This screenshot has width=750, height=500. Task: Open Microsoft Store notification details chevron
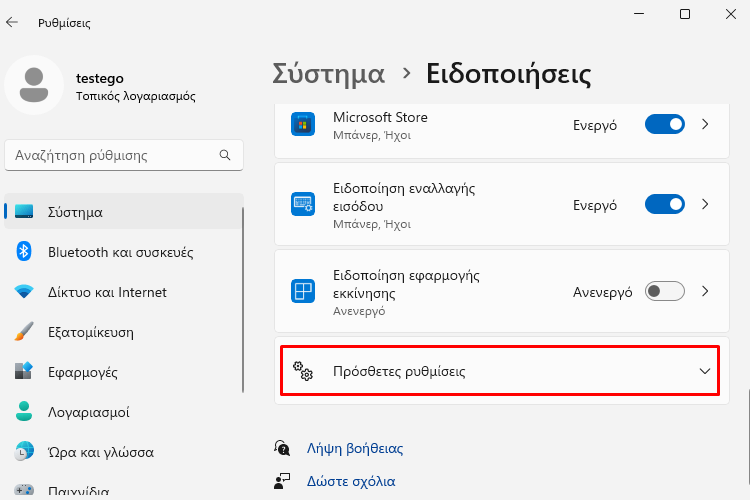tap(705, 124)
